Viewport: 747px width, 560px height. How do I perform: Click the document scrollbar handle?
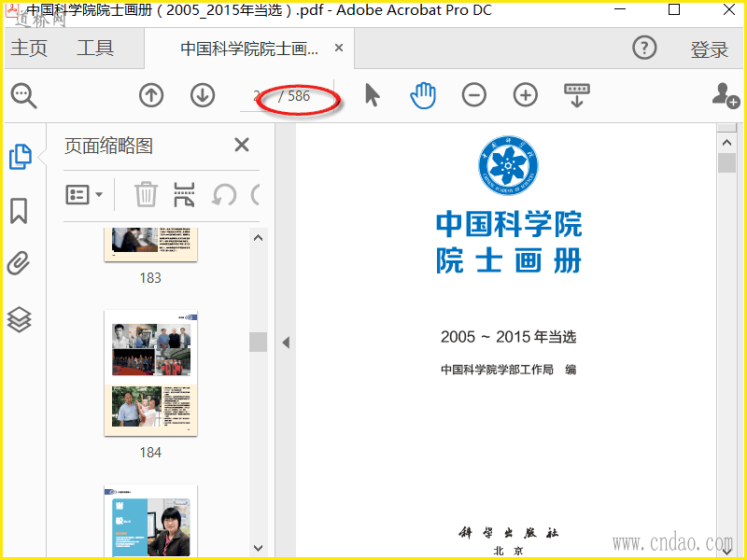click(x=726, y=162)
